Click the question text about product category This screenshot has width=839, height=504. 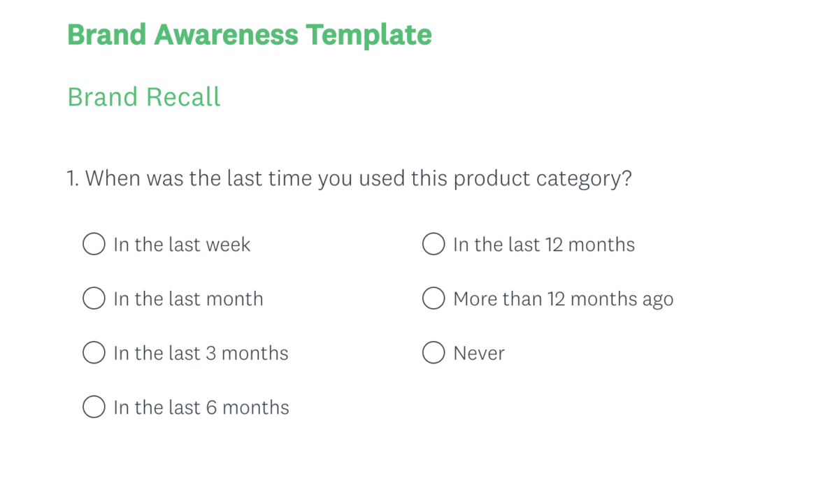pos(359,179)
